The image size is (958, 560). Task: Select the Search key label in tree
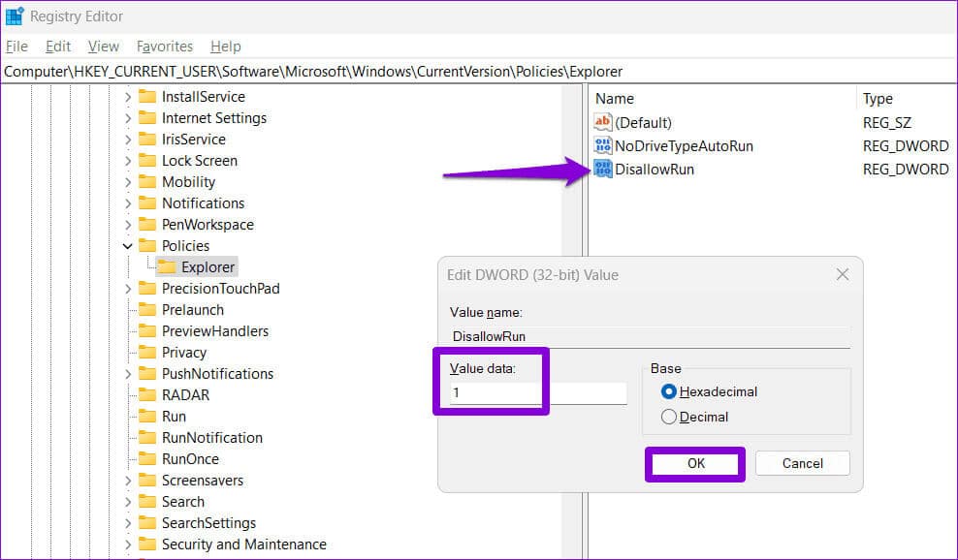[x=182, y=501]
